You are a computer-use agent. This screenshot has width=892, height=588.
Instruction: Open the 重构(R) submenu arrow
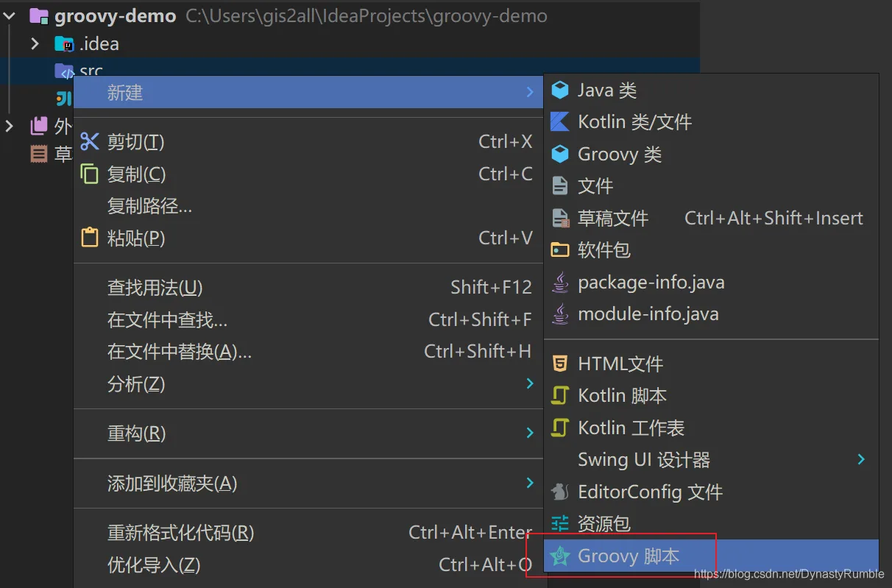(x=530, y=433)
